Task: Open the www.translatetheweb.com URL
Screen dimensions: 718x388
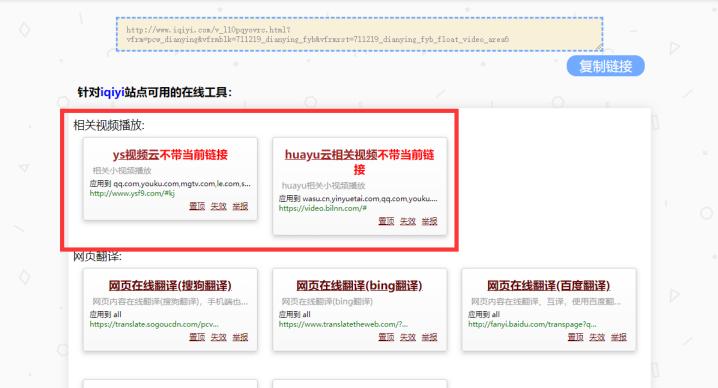Action: tap(343, 324)
